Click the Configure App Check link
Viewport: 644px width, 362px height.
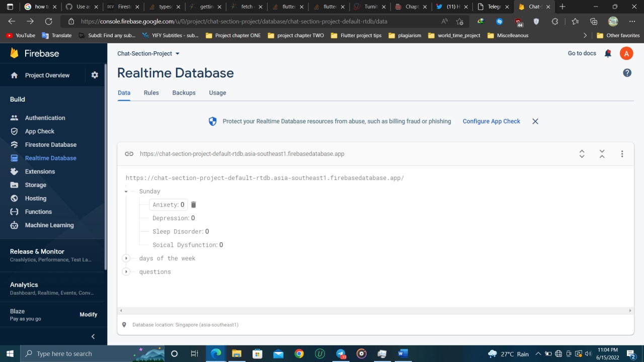491,121
